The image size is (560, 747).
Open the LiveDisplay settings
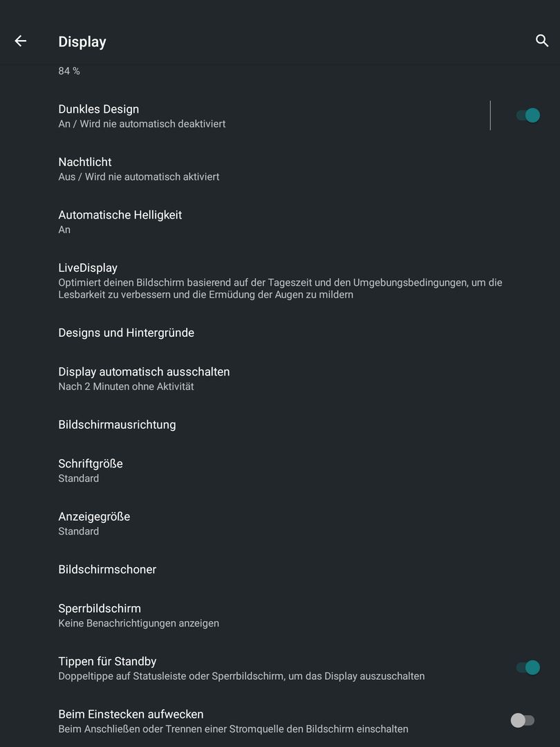point(280,281)
